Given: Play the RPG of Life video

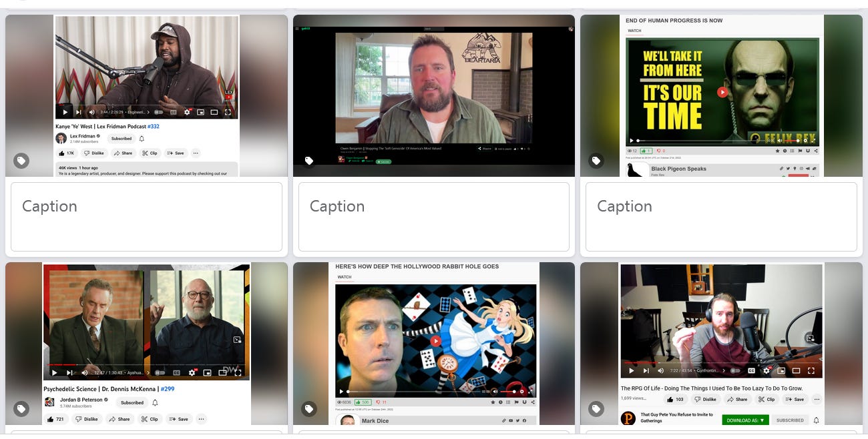Looking at the screenshot, I should point(631,370).
